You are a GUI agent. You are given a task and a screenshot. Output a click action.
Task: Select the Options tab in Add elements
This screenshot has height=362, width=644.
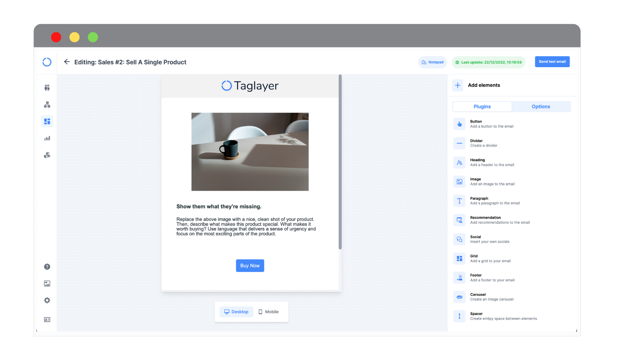(541, 106)
